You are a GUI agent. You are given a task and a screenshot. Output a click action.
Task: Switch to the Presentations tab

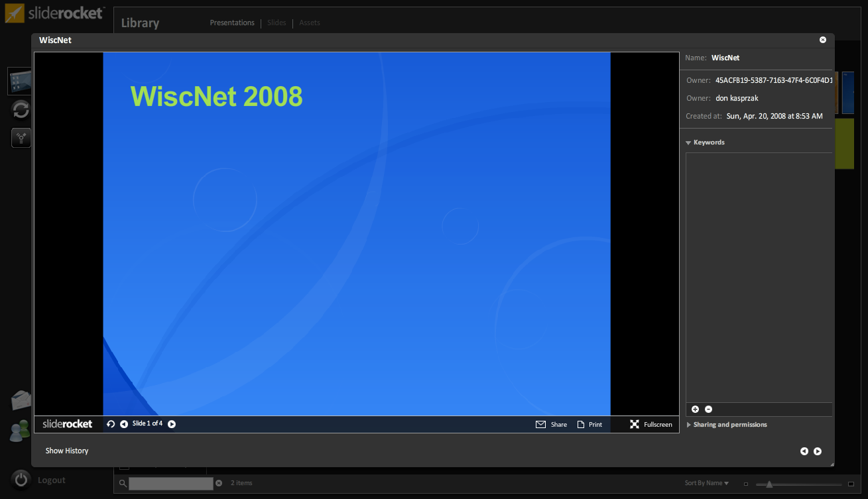click(x=232, y=23)
